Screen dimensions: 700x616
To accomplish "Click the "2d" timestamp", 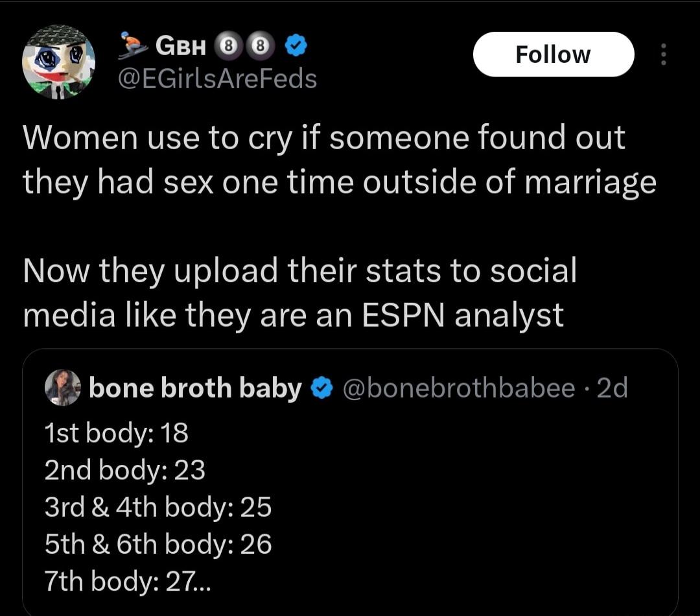I will 612,388.
